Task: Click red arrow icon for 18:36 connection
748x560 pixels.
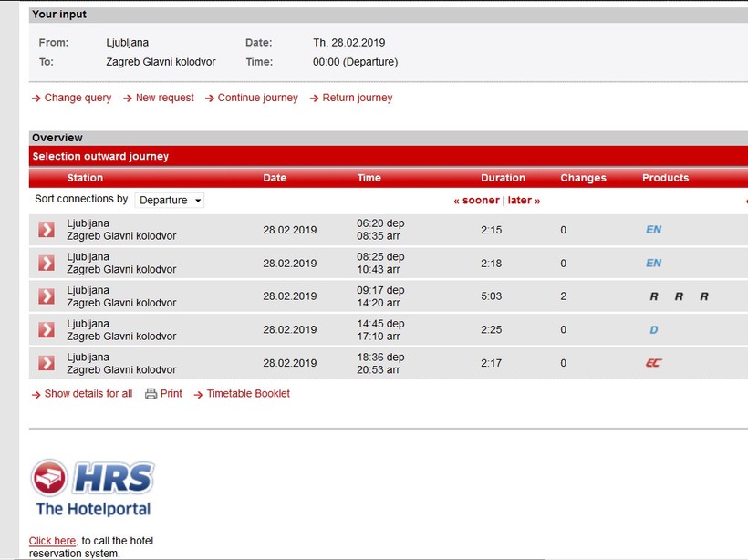Action: point(47,363)
